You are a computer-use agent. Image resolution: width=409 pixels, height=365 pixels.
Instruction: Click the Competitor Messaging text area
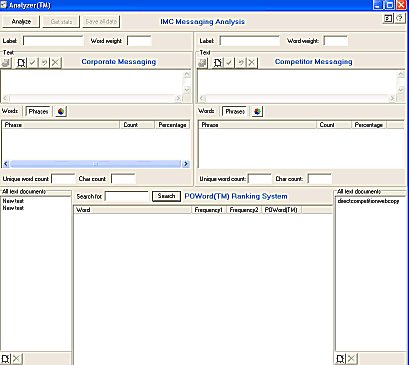point(297,82)
